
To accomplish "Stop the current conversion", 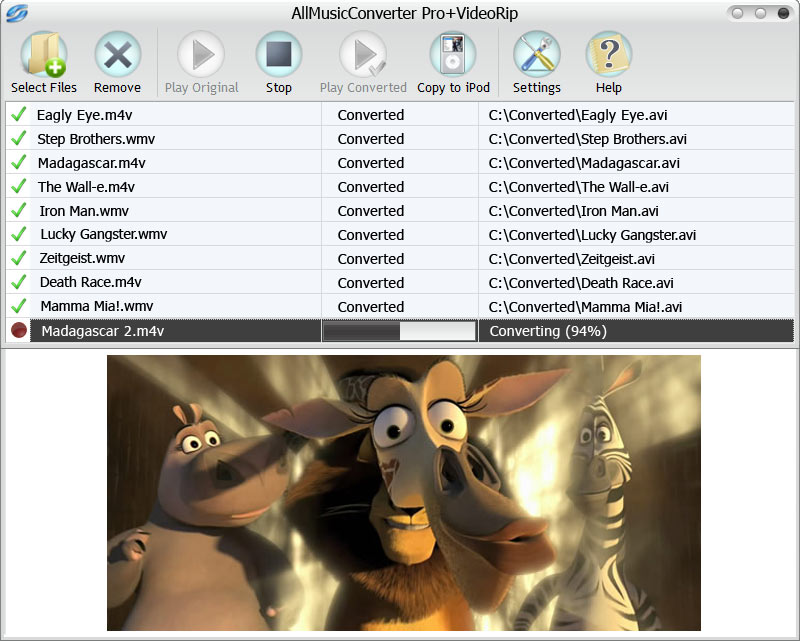I will click(x=278, y=55).
